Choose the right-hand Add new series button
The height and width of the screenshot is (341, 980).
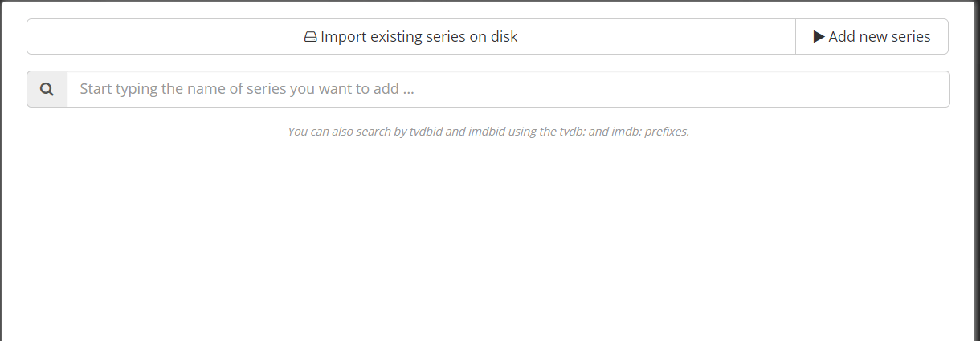(x=872, y=37)
